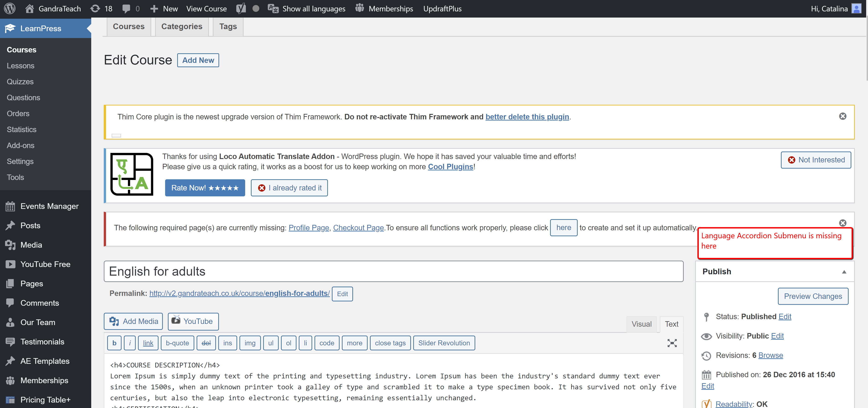Viewport: 868px width, 408px height.
Task: Open Events Manager via calendar icon
Action: tap(10, 206)
